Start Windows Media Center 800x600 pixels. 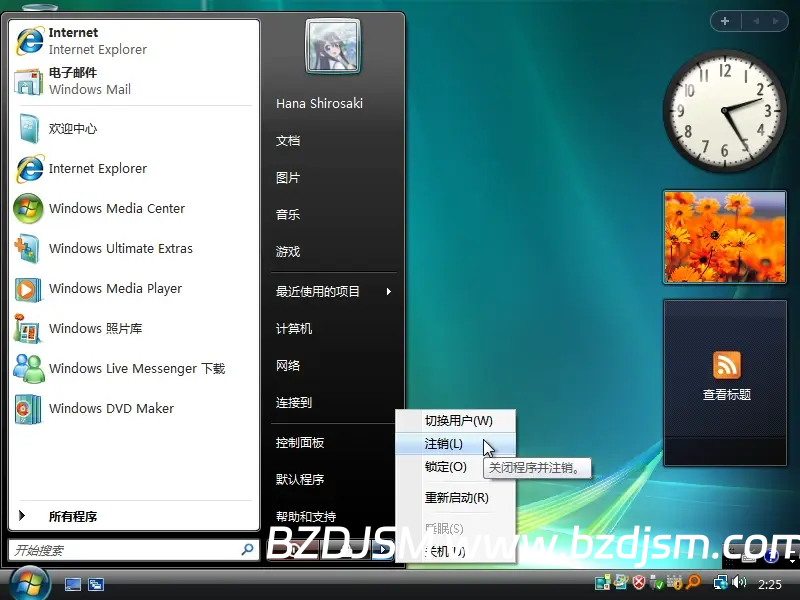tap(134, 208)
